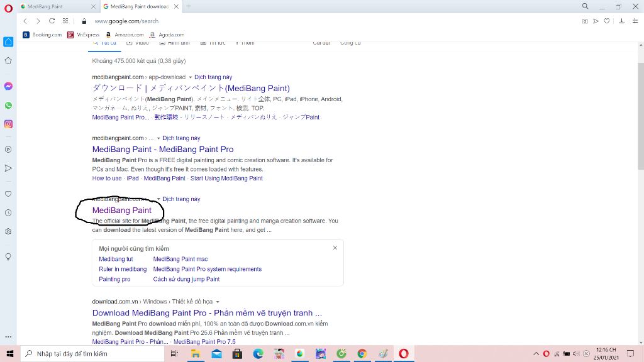Expand dropdown arrow beside third result URL

[158, 199]
